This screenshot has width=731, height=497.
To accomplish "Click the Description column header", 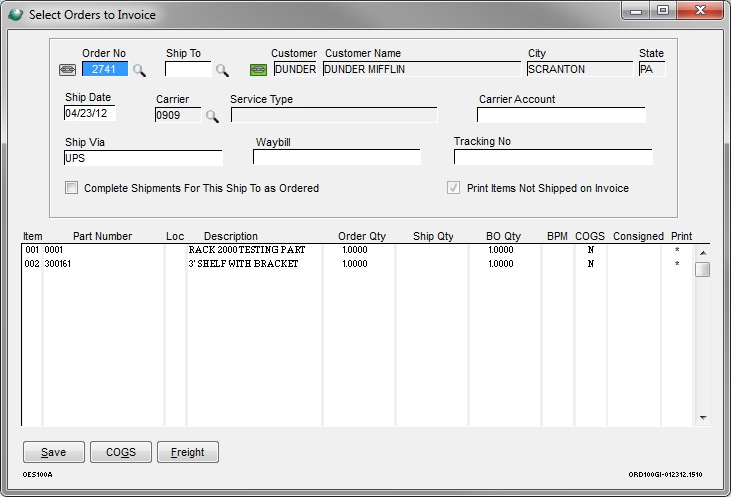I will point(231,236).
